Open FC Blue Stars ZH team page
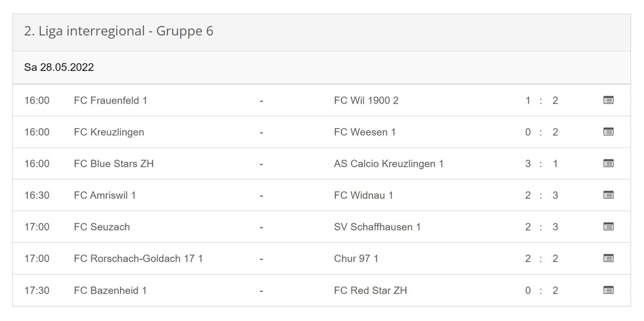Viewport: 644px width, 321px height. tap(114, 164)
